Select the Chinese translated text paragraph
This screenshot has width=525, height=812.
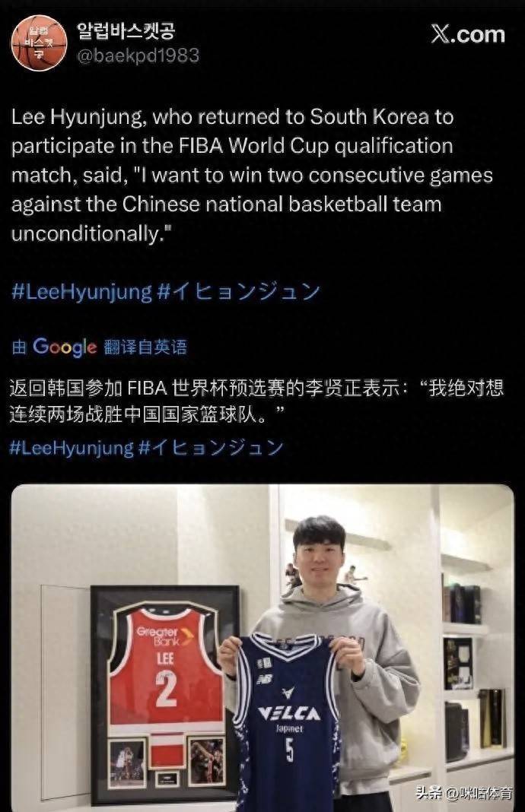pos(256,401)
